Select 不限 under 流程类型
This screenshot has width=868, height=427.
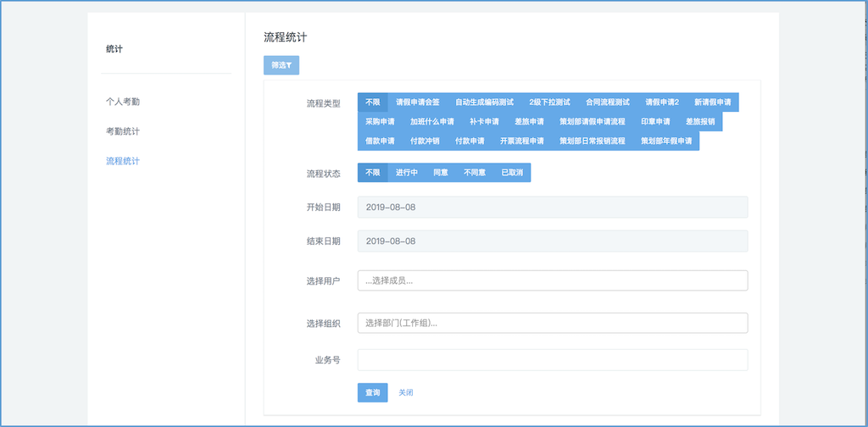(x=373, y=103)
